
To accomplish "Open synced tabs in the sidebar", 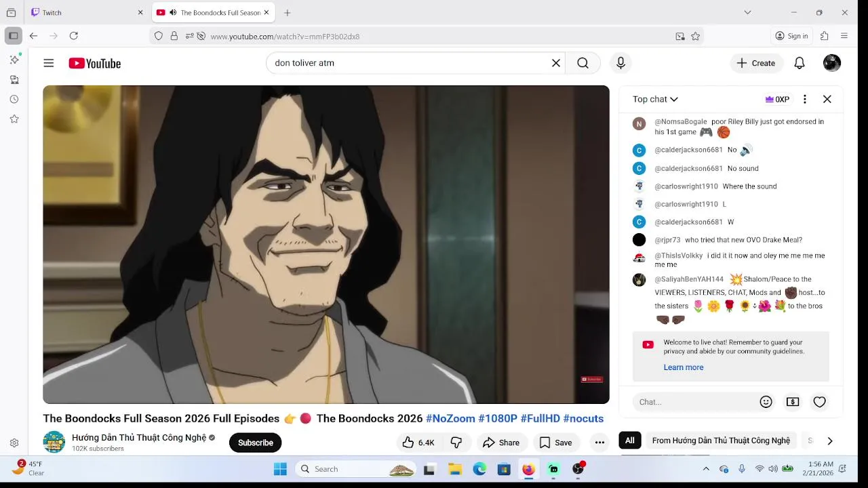I will click(14, 80).
